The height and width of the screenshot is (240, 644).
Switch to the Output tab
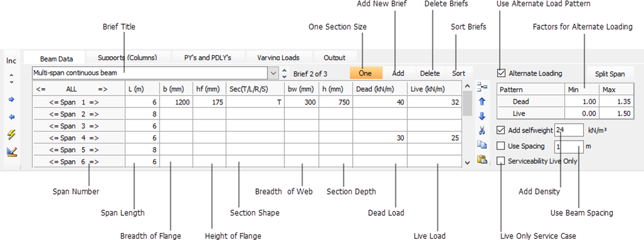pos(334,57)
